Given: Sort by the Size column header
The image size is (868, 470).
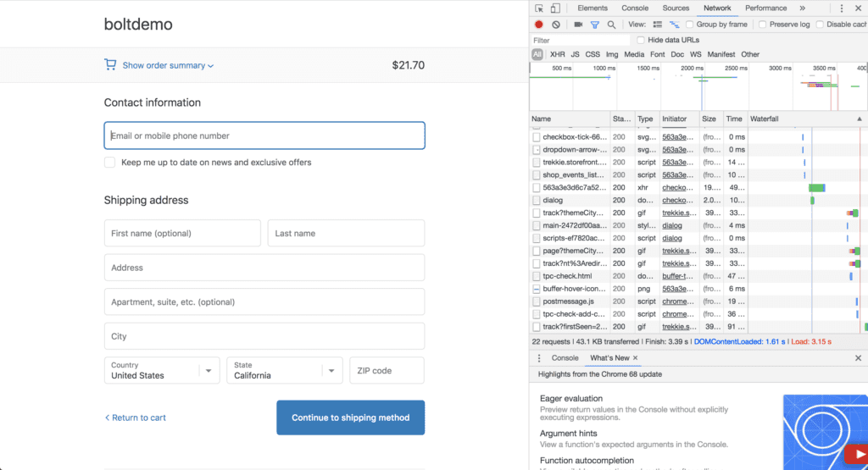Looking at the screenshot, I should tap(711, 119).
